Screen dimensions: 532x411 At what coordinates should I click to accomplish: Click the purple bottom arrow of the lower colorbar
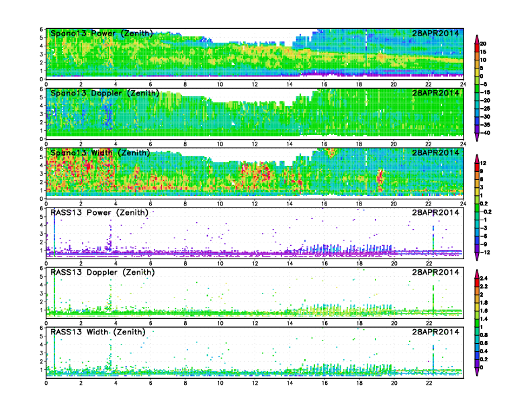click(x=477, y=371)
